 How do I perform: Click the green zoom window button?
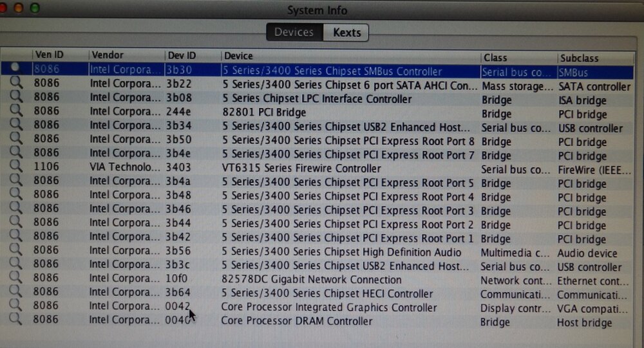point(35,8)
